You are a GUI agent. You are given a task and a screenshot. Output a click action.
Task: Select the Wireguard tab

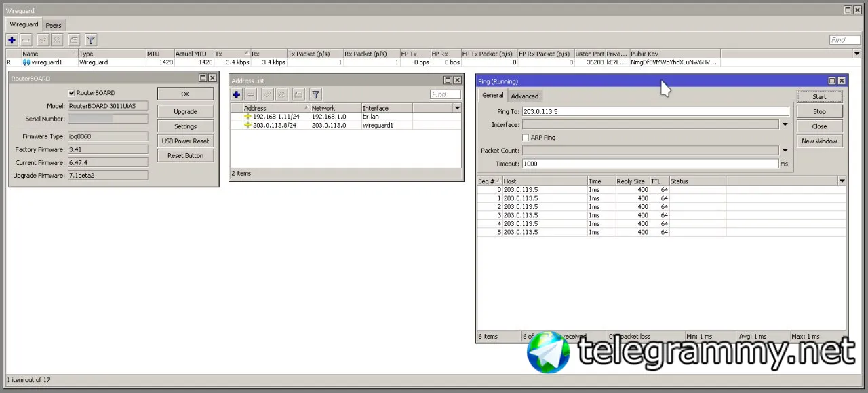[x=24, y=24]
